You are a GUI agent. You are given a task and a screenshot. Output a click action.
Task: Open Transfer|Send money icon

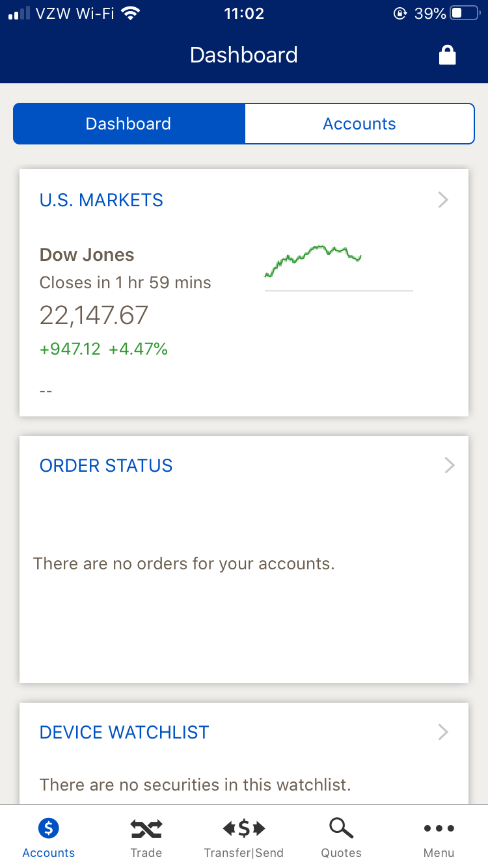[244, 828]
